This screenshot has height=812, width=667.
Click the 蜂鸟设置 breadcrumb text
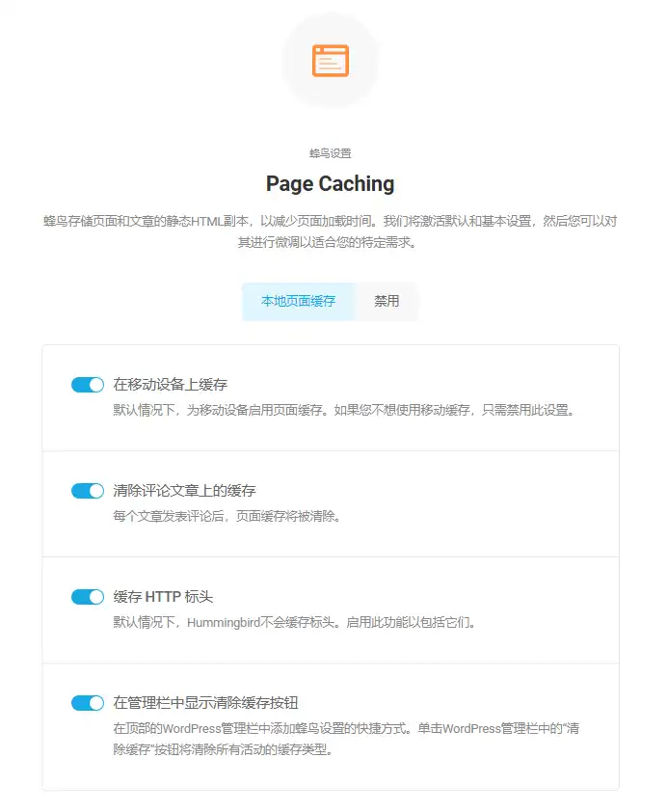coord(331,152)
